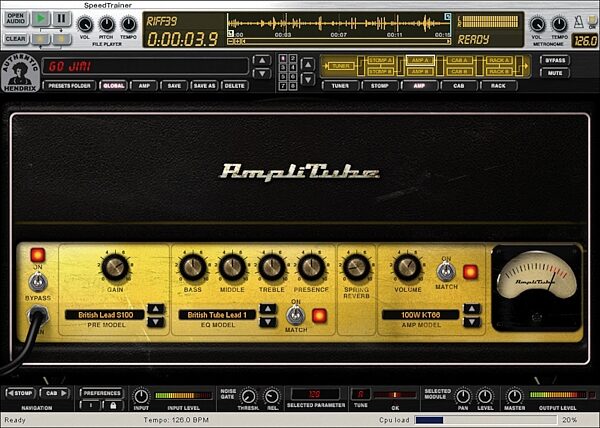Screen dimensions: 600x428
Task: Toggle the amp model MATCH switch
Action: (x=446, y=272)
